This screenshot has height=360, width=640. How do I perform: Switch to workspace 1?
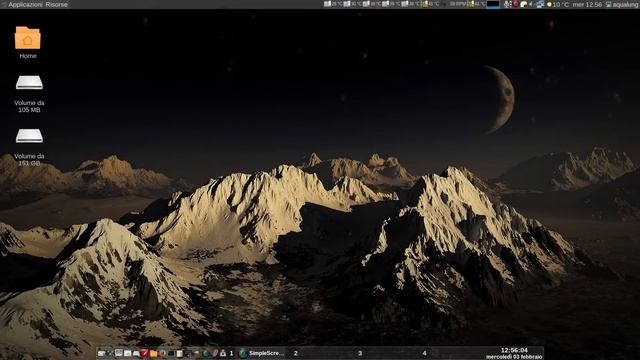click(x=231, y=353)
